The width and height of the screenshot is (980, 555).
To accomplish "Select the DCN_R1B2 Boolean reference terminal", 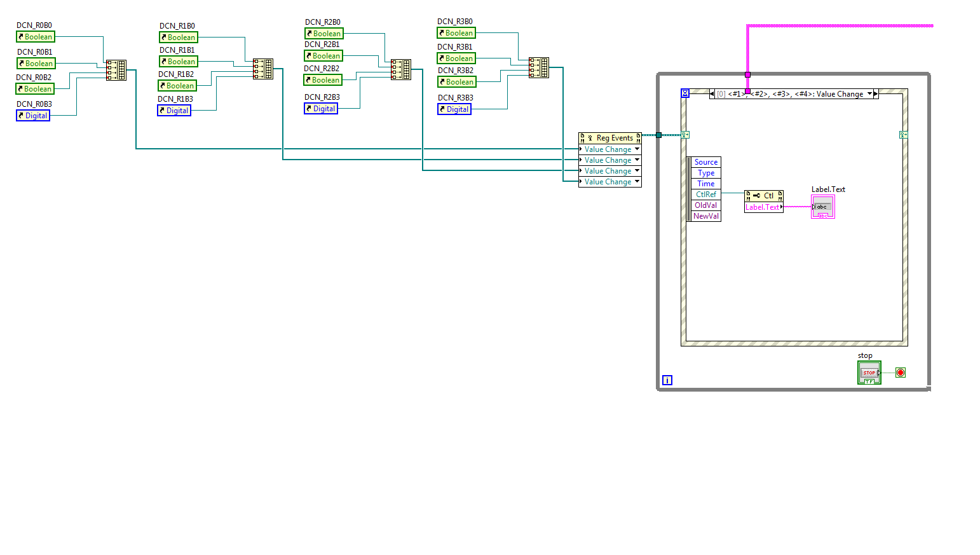I will [177, 86].
